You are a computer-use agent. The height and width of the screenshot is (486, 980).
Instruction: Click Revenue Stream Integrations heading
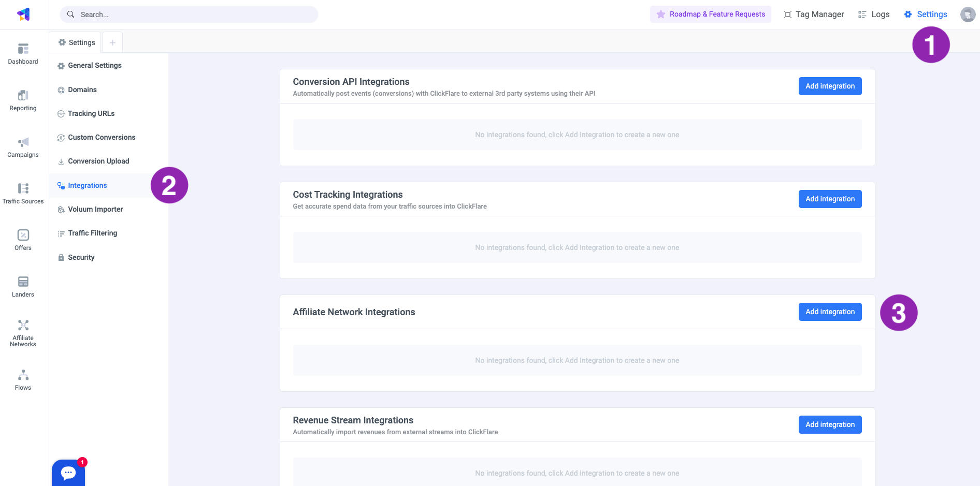(353, 420)
